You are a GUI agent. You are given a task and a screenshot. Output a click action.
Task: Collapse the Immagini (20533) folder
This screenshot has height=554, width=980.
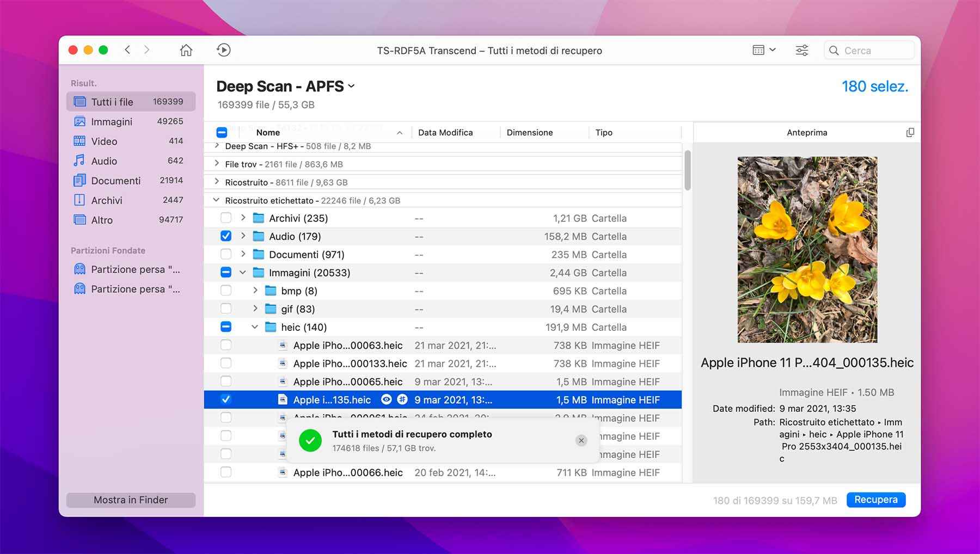click(x=243, y=273)
